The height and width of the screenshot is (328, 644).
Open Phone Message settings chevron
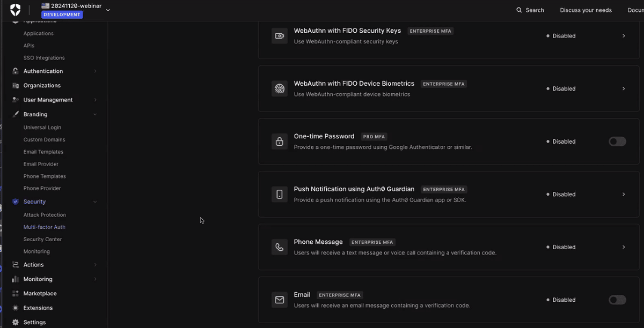pyautogui.click(x=624, y=247)
